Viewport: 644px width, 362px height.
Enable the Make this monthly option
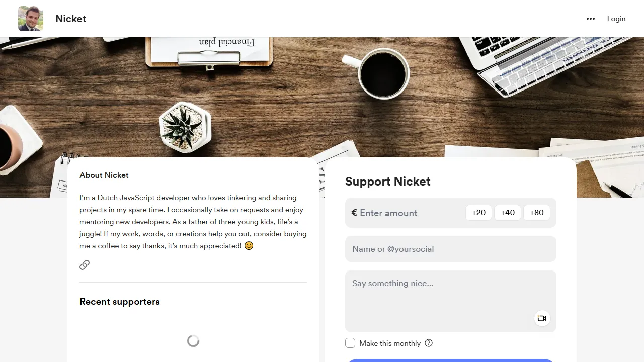350,343
